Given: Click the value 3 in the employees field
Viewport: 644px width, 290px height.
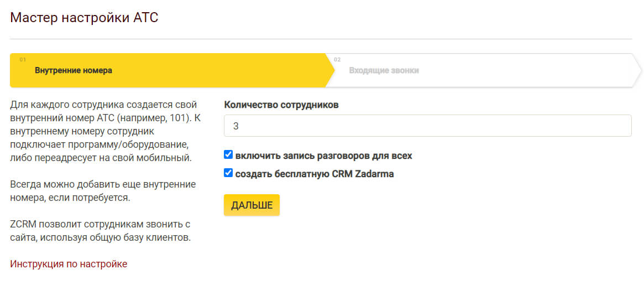Looking at the screenshot, I should (x=235, y=126).
